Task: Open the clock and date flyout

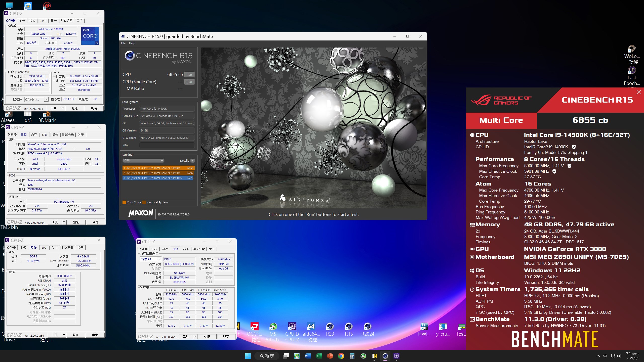Action: pos(632,356)
